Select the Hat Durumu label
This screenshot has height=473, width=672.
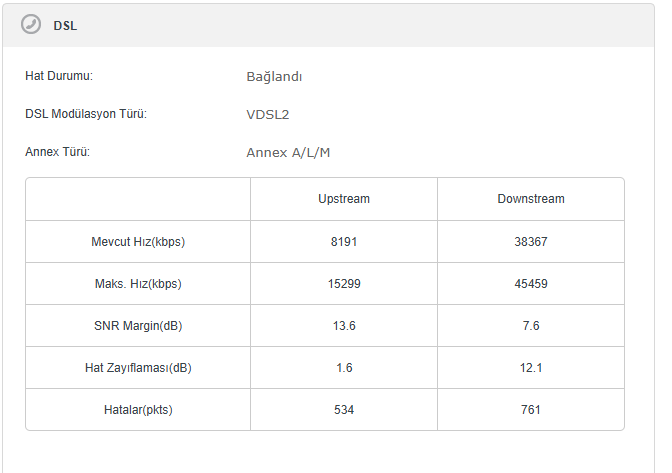pyautogui.click(x=65, y=76)
